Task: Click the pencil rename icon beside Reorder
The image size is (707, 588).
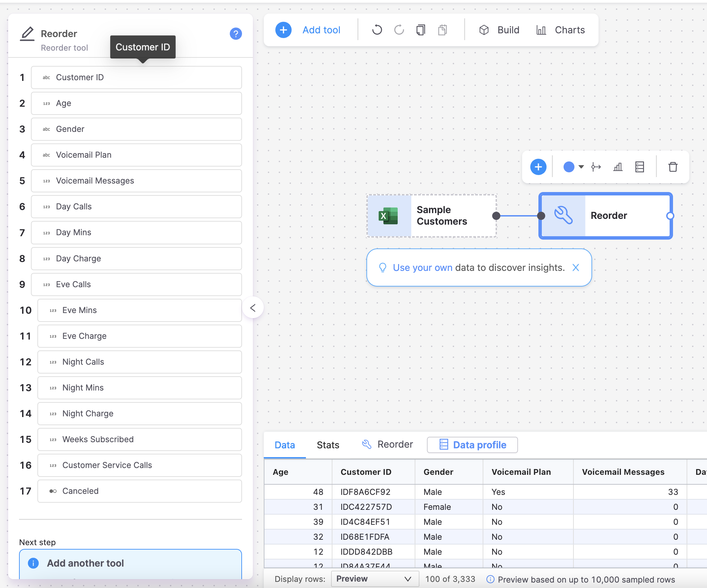Action: 27,34
